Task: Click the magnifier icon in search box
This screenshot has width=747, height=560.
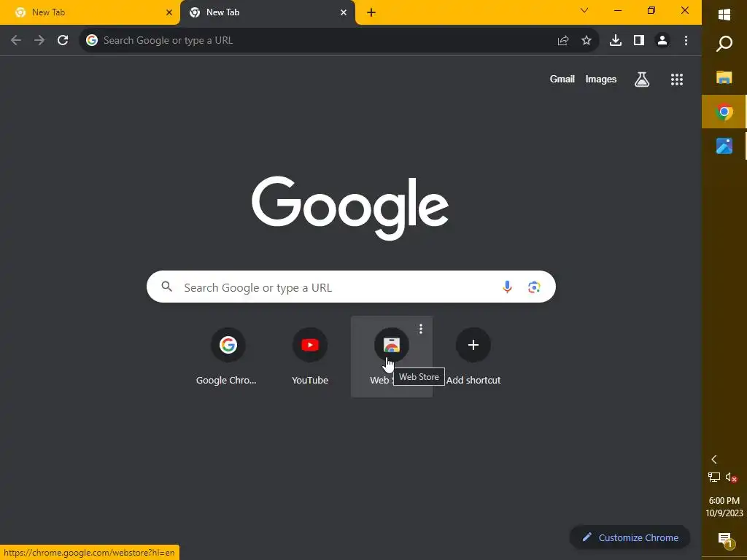Action: pyautogui.click(x=167, y=287)
